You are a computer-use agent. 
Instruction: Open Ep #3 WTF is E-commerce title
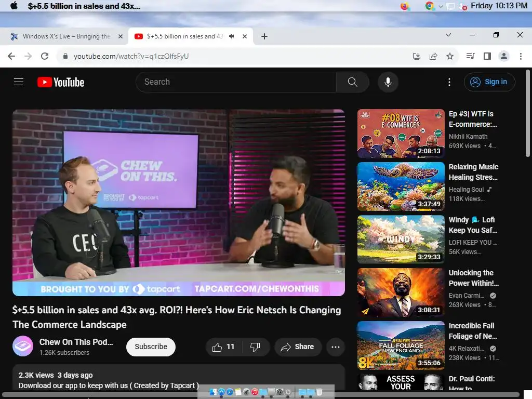point(473,119)
